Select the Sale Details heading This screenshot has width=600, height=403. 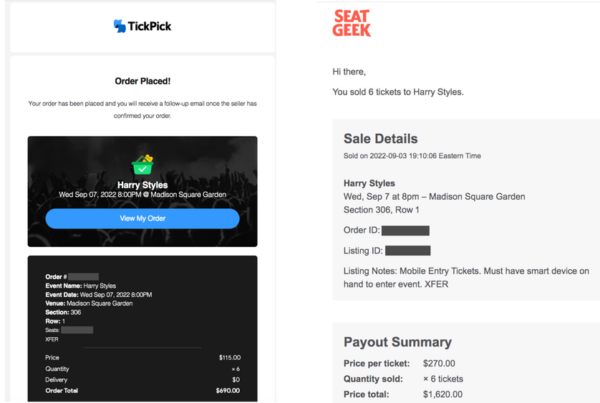pos(380,139)
